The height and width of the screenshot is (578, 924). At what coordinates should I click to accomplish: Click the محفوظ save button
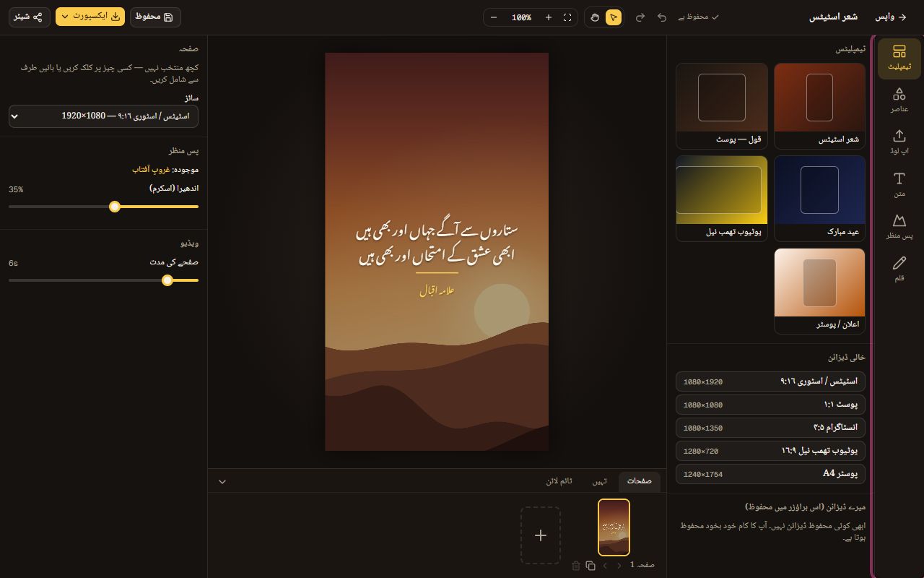pyautogui.click(x=155, y=17)
